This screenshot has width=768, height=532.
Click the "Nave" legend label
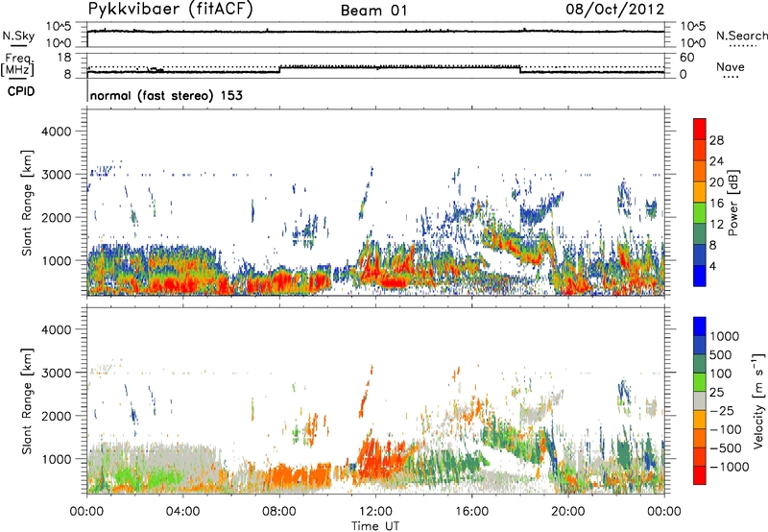[x=731, y=67]
